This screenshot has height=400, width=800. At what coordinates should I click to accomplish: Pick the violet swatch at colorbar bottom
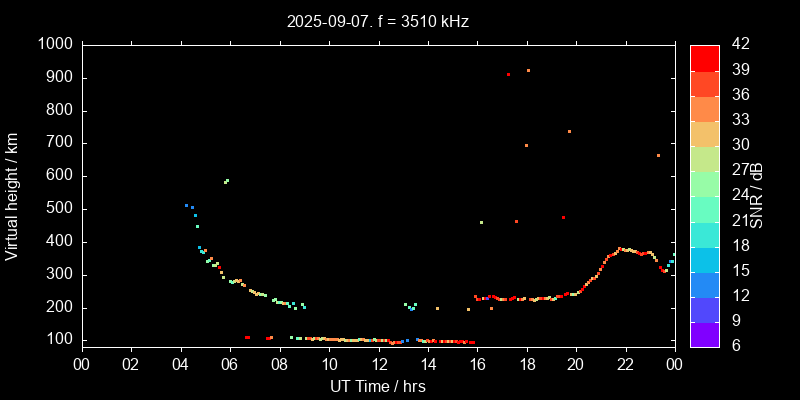point(704,335)
